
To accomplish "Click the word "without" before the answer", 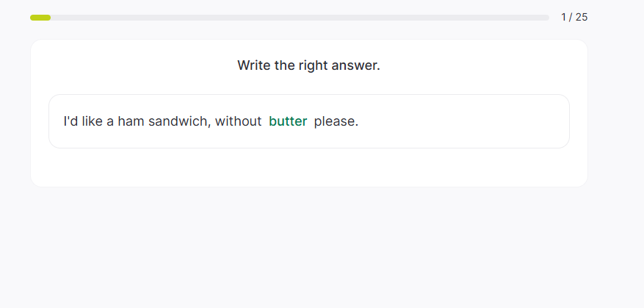I will point(238,121).
